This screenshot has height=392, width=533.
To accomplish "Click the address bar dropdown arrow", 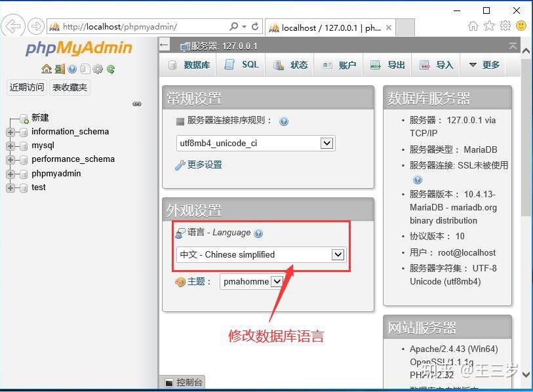I will 244,26.
